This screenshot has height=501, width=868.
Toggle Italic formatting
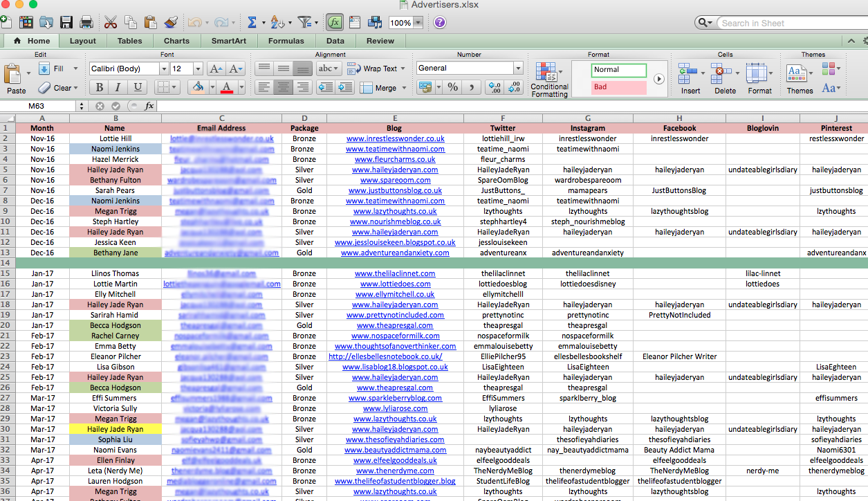pos(118,87)
